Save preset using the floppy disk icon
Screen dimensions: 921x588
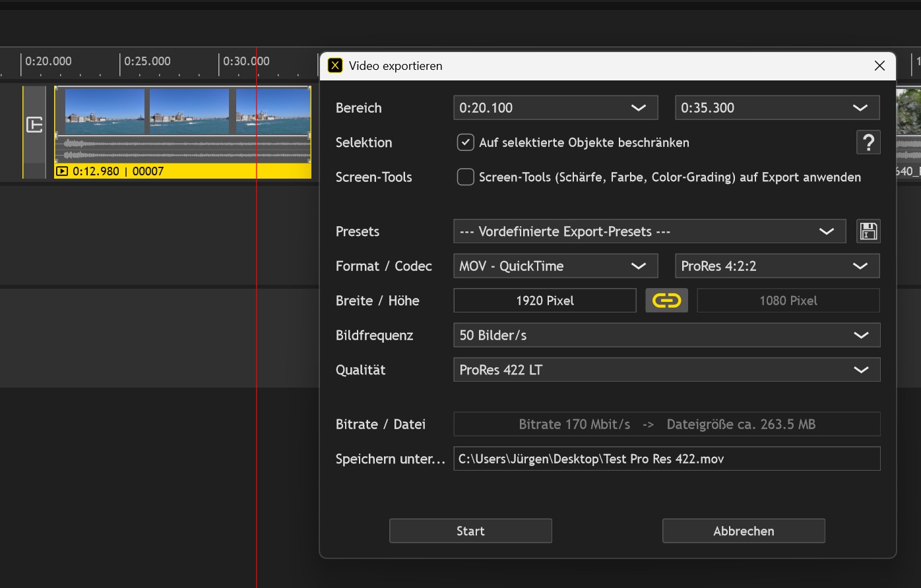(x=868, y=231)
